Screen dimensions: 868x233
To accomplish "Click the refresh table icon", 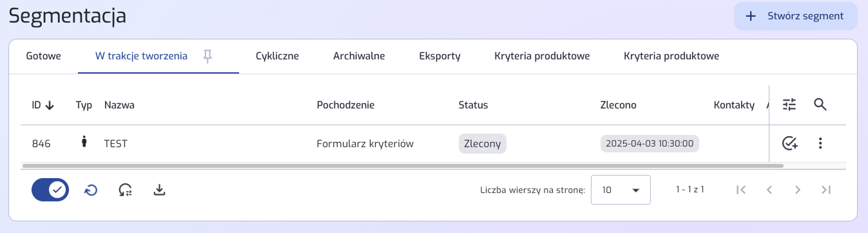I will point(92,190).
